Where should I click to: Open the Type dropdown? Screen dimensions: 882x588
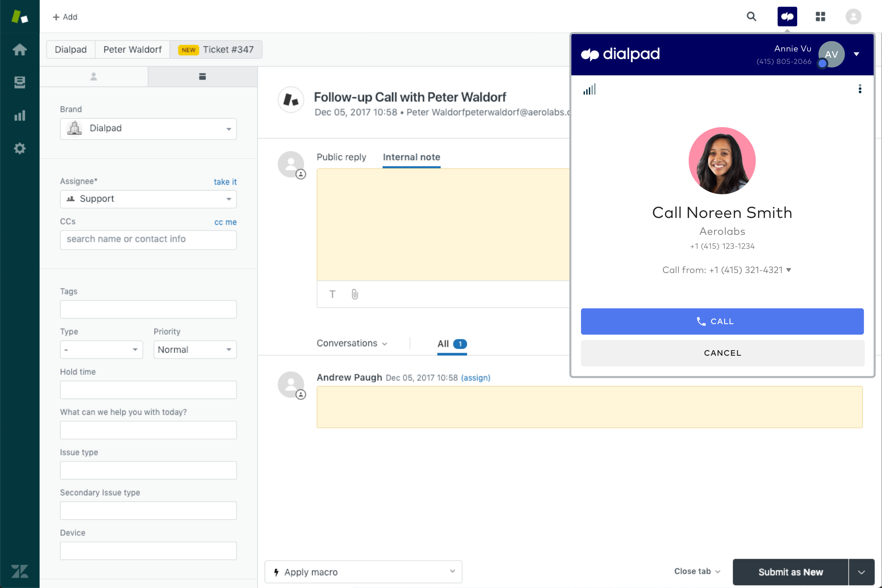[101, 349]
